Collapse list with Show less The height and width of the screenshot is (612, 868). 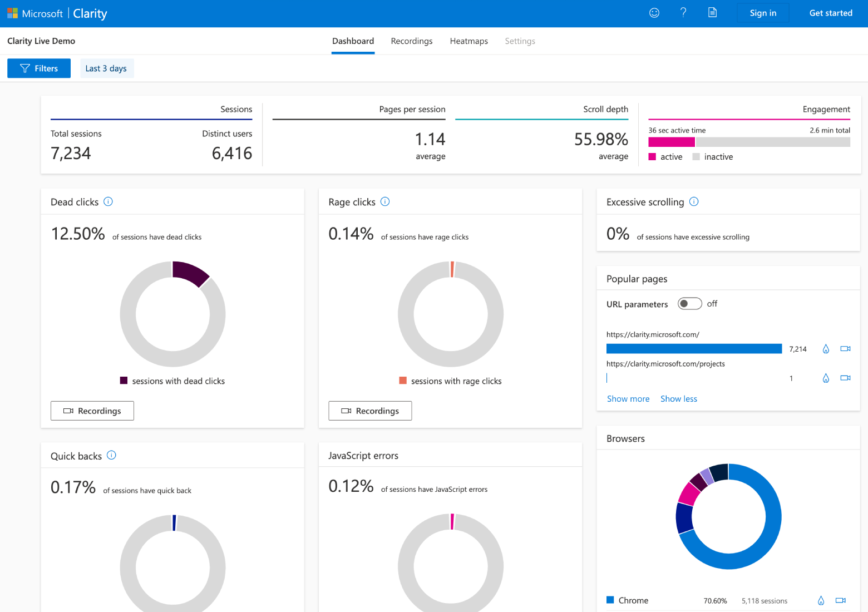678,398
